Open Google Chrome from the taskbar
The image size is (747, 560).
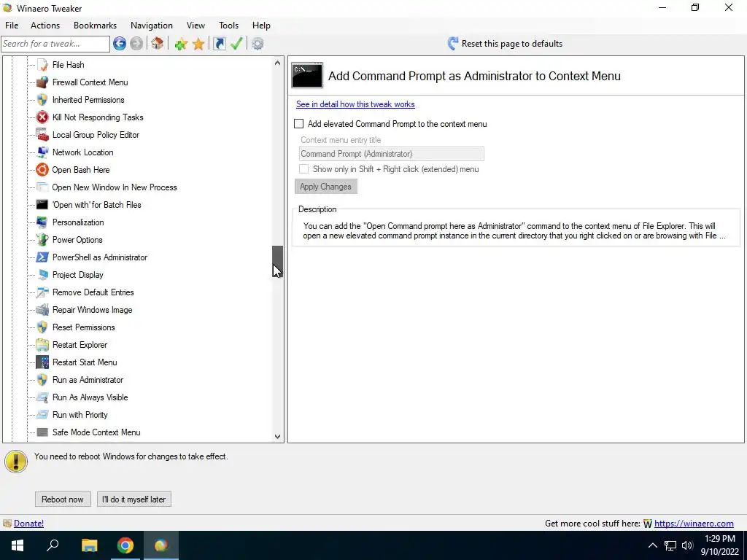tap(125, 545)
